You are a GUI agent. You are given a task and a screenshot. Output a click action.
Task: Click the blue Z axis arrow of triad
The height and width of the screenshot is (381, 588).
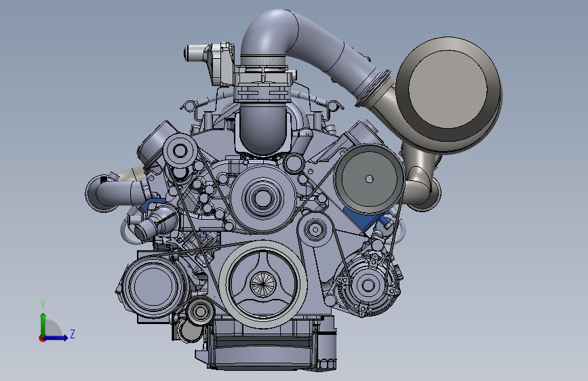tap(56, 338)
